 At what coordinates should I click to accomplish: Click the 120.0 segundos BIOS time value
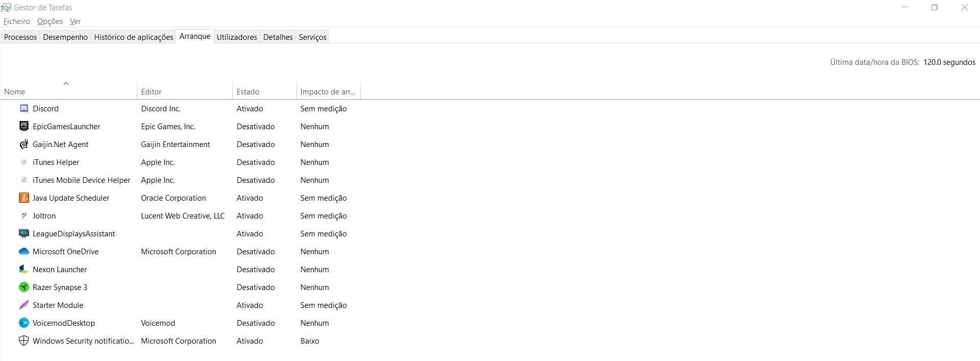coord(949,62)
